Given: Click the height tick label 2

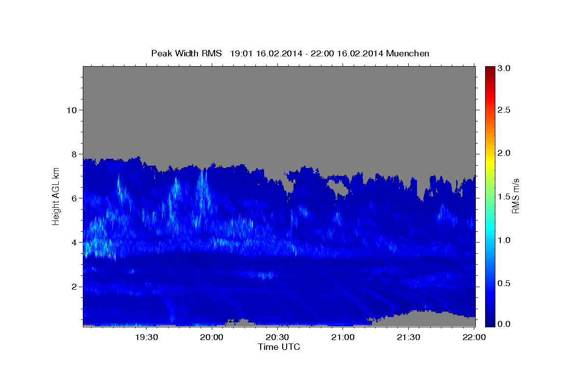Looking at the screenshot, I should (73, 287).
